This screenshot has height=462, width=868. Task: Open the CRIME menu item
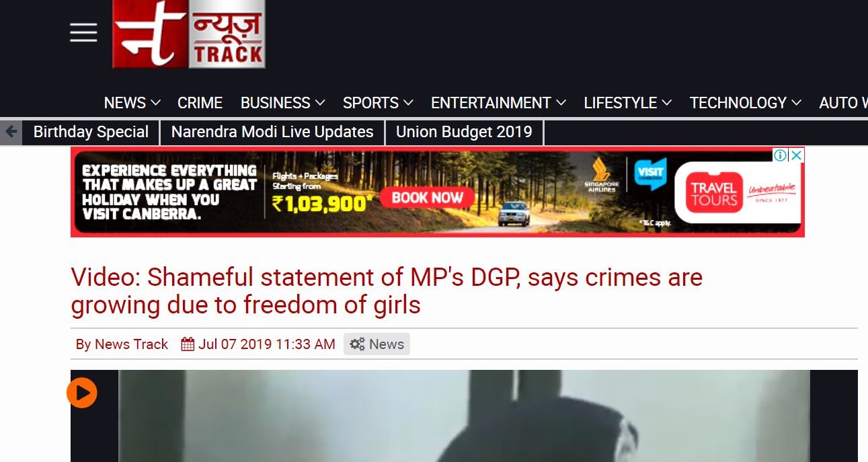click(x=200, y=103)
